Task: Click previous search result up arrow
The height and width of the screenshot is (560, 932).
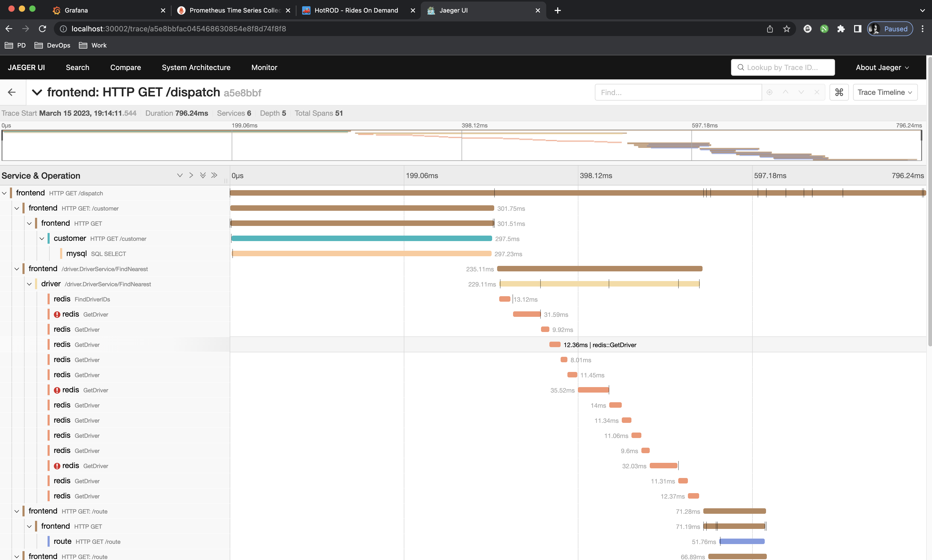Action: (785, 92)
